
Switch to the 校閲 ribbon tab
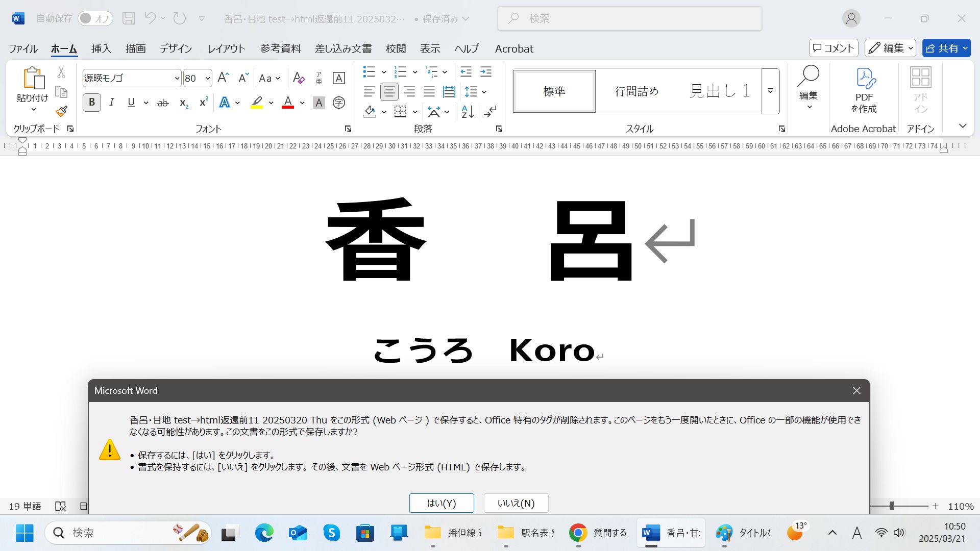pos(397,48)
